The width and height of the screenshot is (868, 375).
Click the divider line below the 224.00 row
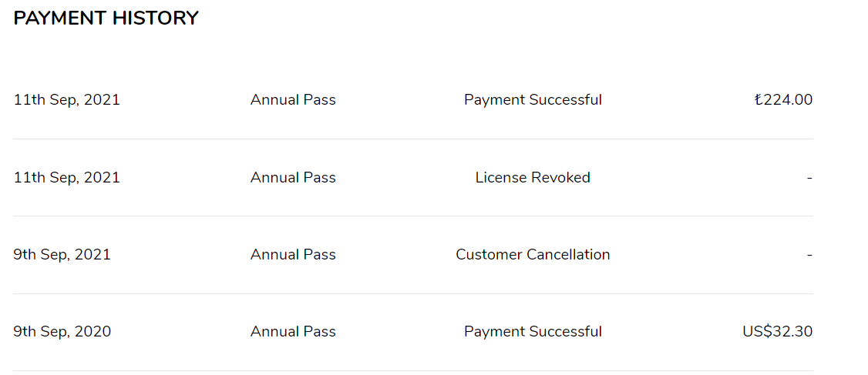point(413,139)
